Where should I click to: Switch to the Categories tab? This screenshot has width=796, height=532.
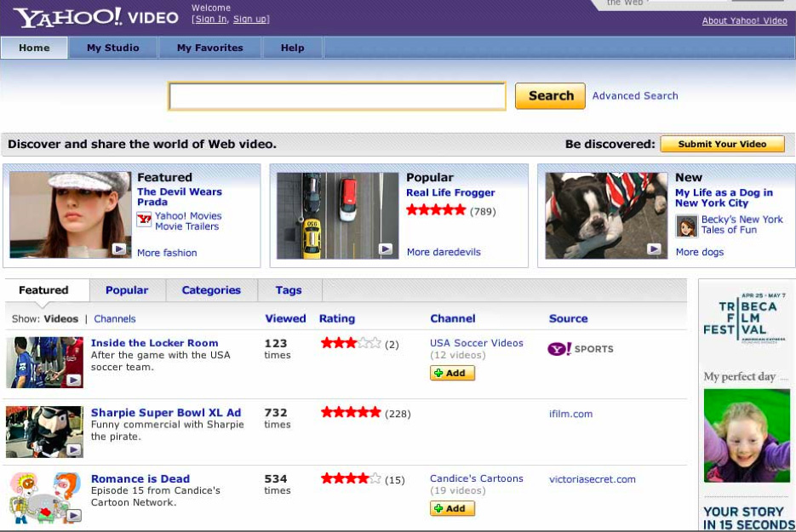[211, 290]
